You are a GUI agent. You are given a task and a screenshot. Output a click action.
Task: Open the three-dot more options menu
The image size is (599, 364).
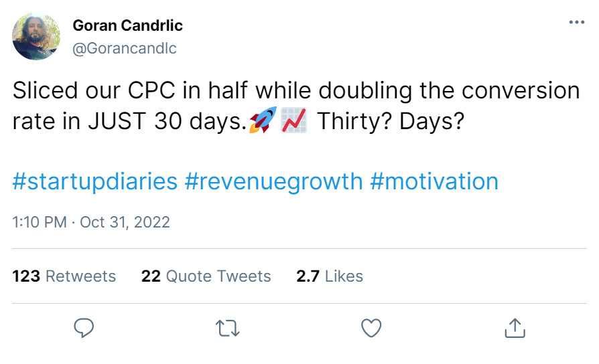(576, 22)
